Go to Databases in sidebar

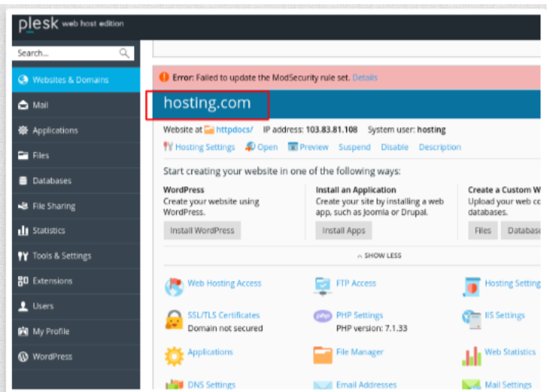52,181
